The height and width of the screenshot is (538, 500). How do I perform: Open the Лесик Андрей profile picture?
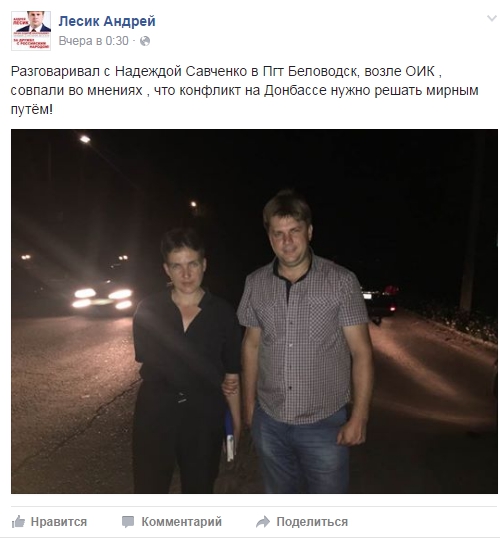coord(31,31)
